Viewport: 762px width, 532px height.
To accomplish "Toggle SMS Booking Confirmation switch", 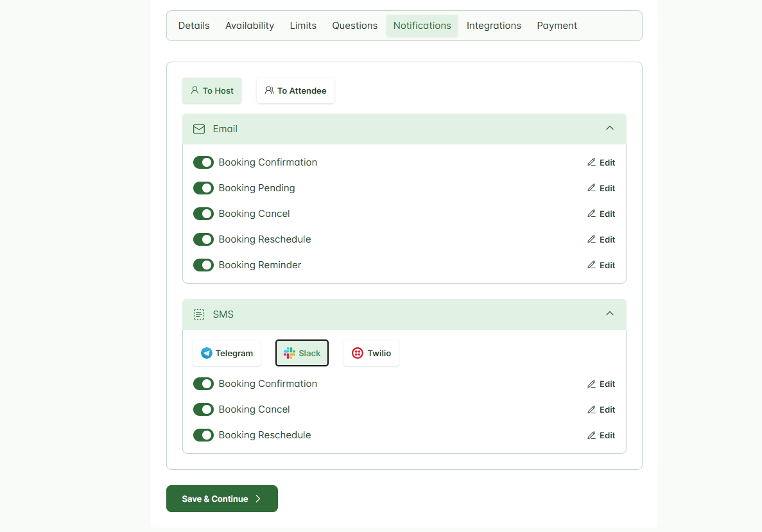I will pos(203,384).
